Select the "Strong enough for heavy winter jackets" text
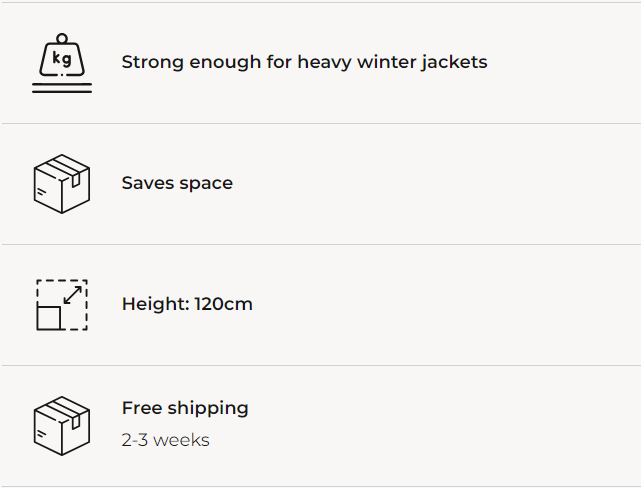641x488 pixels. point(304,62)
